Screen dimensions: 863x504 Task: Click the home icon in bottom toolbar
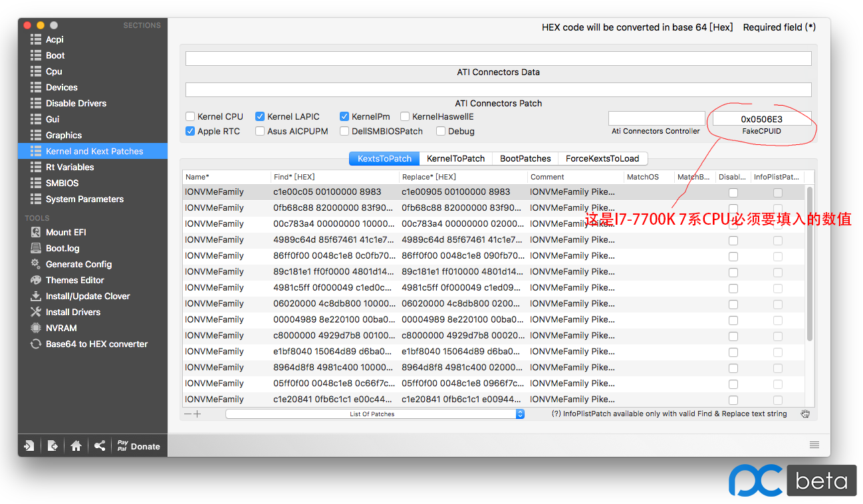(x=76, y=446)
